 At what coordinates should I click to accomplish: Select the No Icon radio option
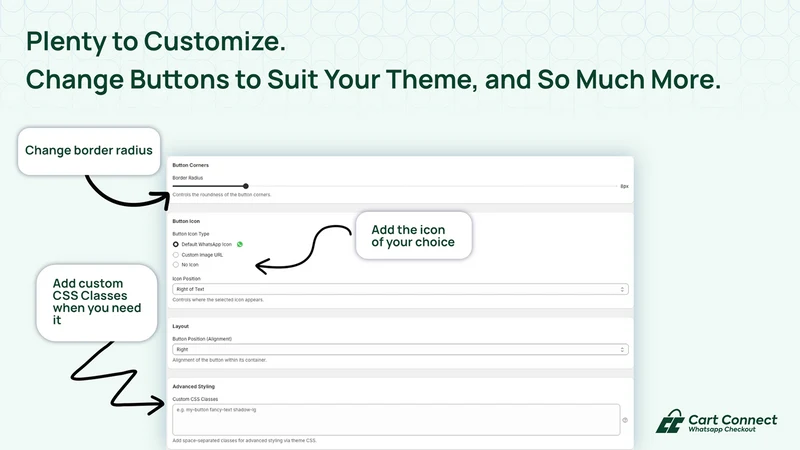(x=176, y=265)
